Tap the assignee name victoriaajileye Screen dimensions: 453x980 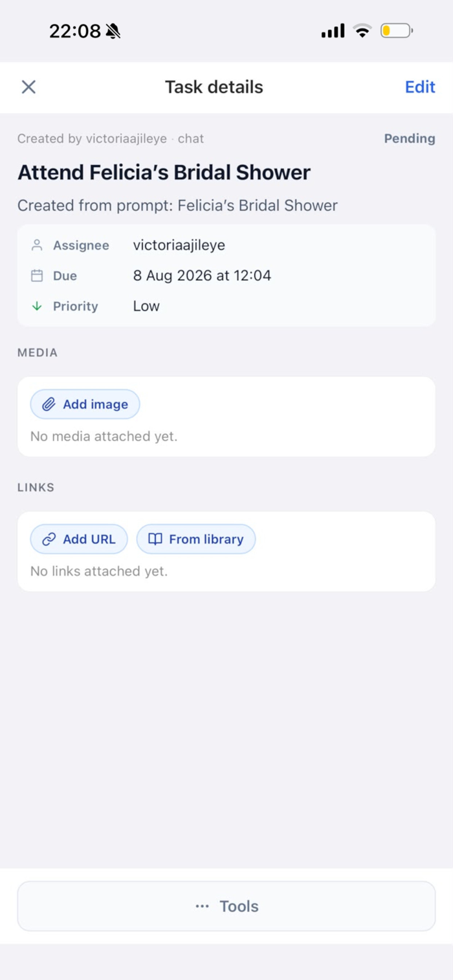[x=179, y=245]
